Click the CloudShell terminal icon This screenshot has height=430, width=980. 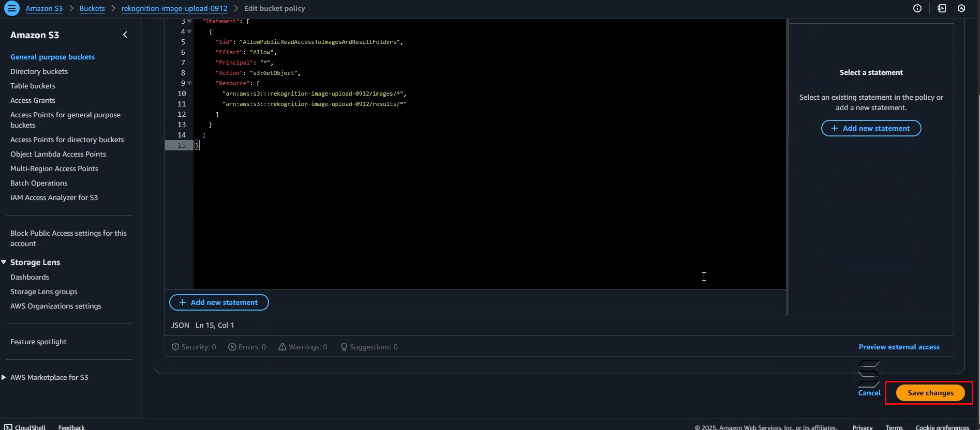point(8,427)
